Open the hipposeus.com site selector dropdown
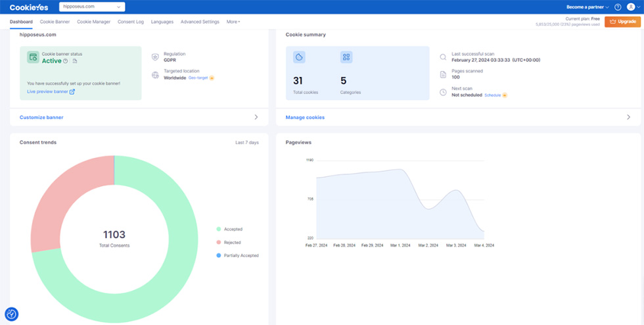Screen dimensions: 644x325 92,7
